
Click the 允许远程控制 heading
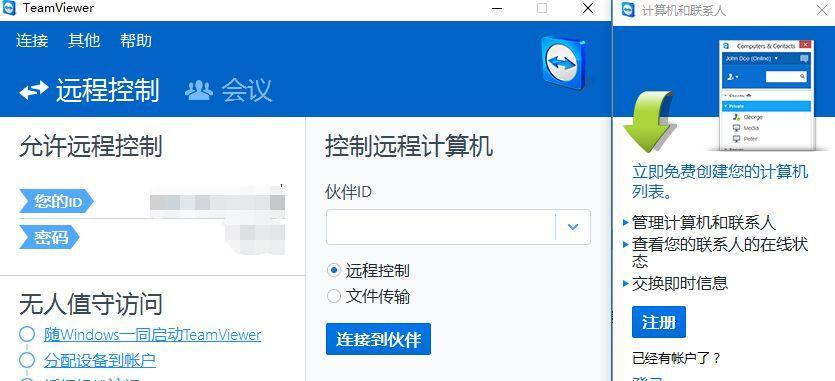[91, 147]
